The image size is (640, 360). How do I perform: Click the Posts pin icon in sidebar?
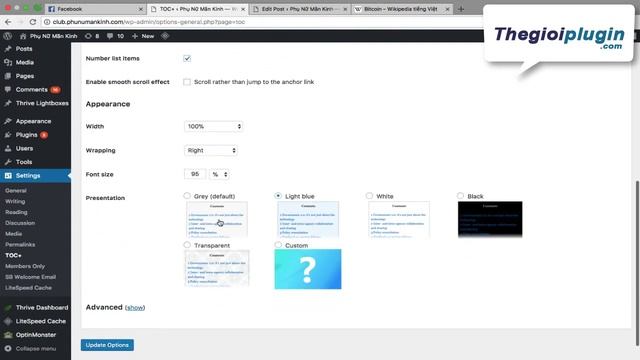click(x=8, y=49)
